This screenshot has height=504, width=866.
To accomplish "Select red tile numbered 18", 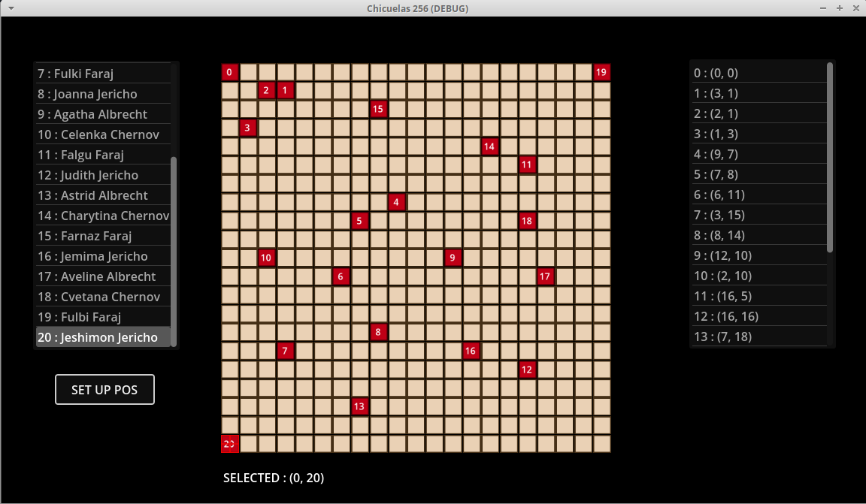I will 527,221.
